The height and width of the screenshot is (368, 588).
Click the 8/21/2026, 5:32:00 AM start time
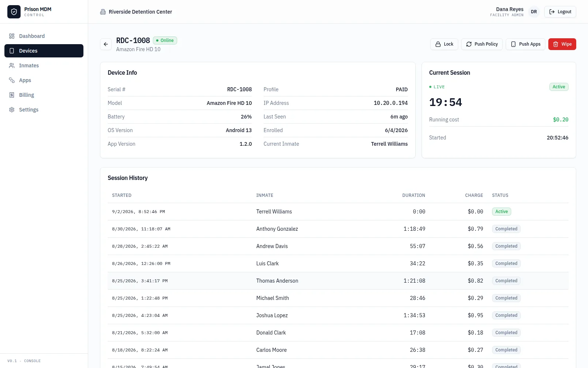click(140, 333)
